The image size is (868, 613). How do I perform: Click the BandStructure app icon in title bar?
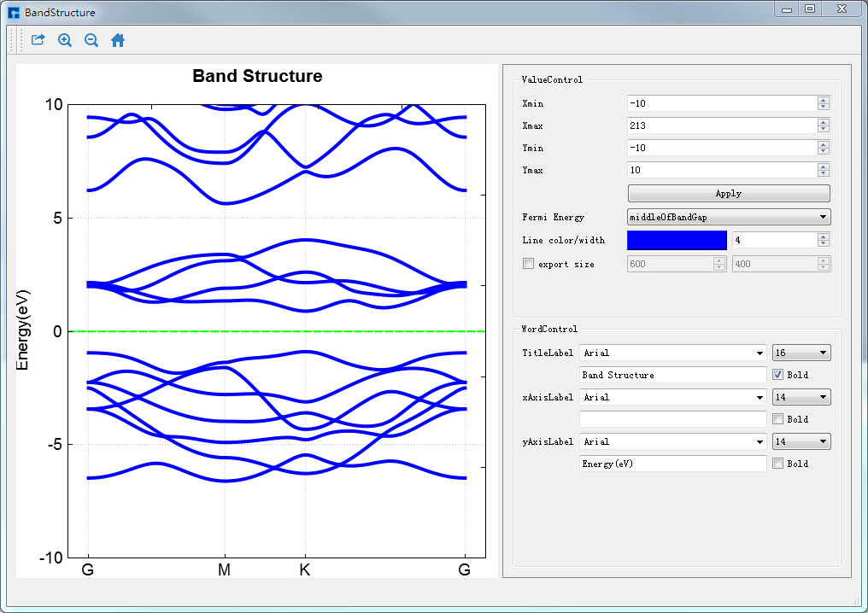click(x=14, y=13)
